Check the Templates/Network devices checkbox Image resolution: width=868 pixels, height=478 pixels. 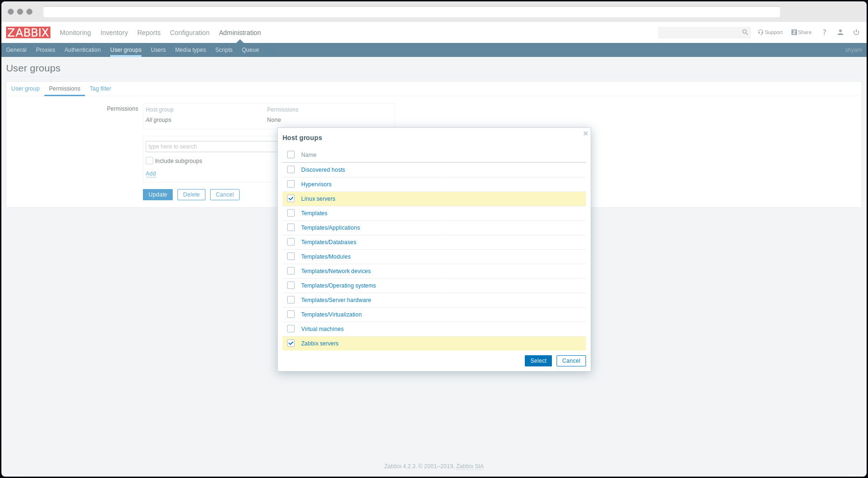point(291,271)
